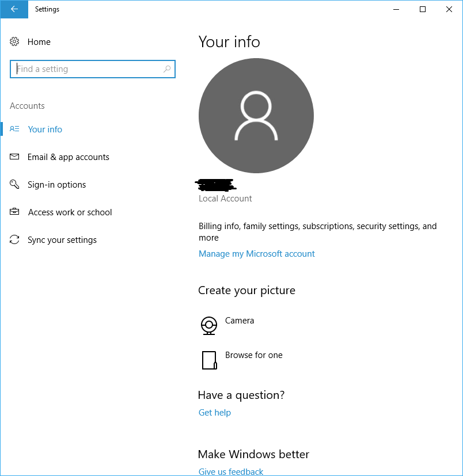Click the back arrow in title bar

click(x=14, y=9)
